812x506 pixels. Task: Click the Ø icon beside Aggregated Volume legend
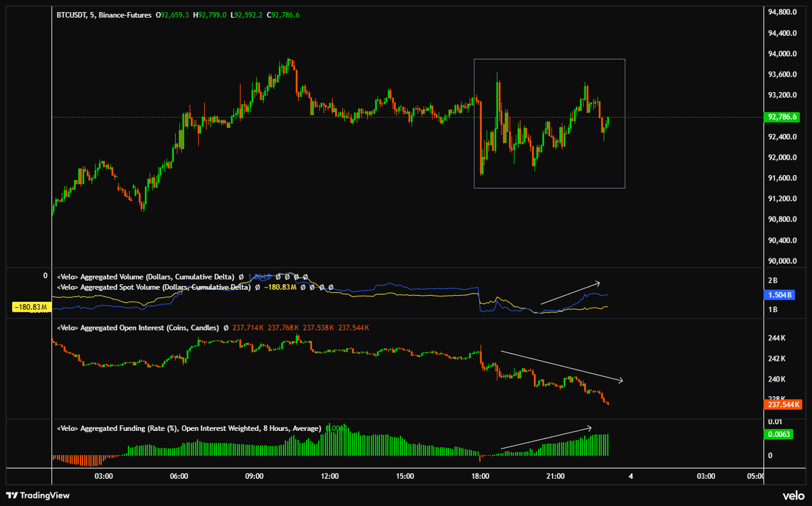pyautogui.click(x=240, y=276)
